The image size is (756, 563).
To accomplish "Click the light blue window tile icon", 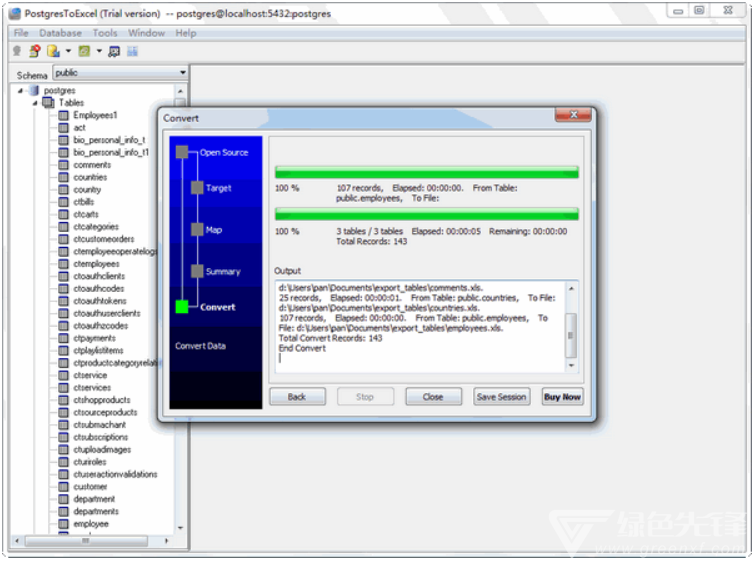I will [x=132, y=51].
